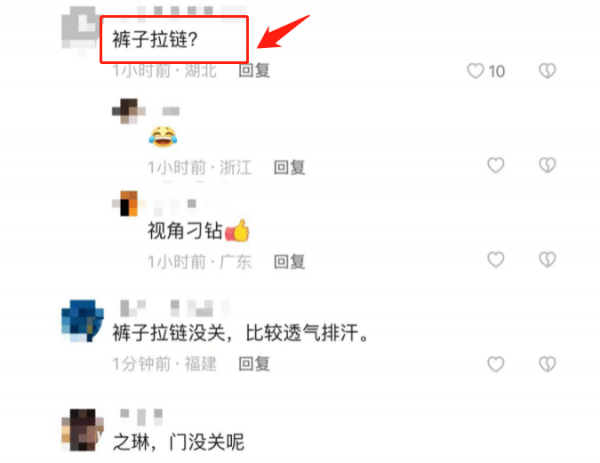Like the laughing emoji reply from 浙江
The height and width of the screenshot is (463, 600).
click(496, 165)
